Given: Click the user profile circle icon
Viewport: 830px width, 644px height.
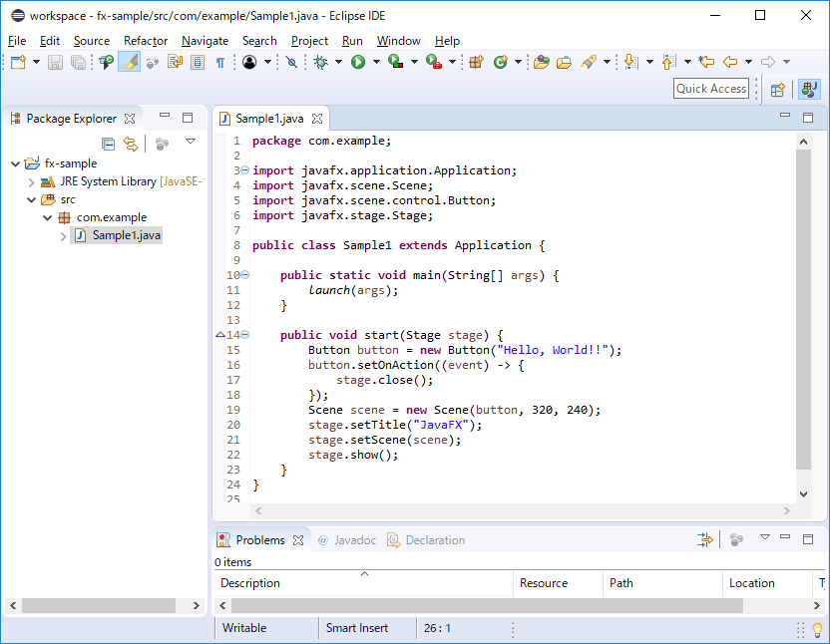Looking at the screenshot, I should (x=249, y=62).
